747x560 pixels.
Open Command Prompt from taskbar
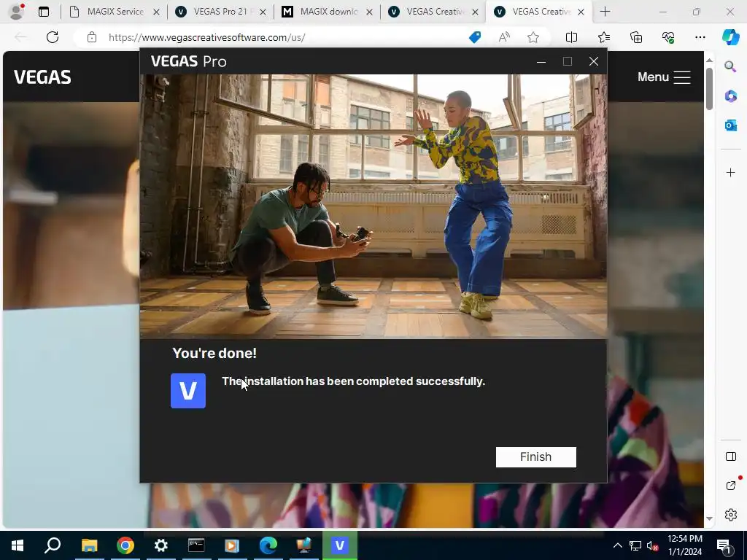click(x=196, y=545)
